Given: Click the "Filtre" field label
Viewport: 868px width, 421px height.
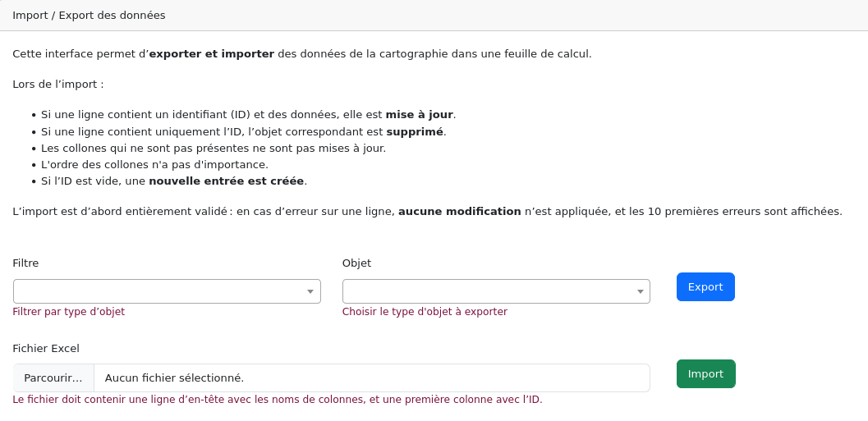Looking at the screenshot, I should pyautogui.click(x=25, y=263).
